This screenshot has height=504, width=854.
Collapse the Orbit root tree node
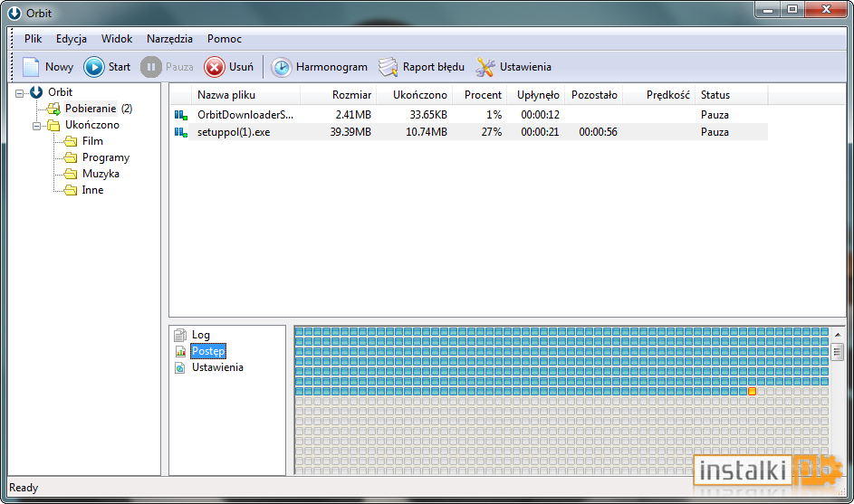pos(20,93)
